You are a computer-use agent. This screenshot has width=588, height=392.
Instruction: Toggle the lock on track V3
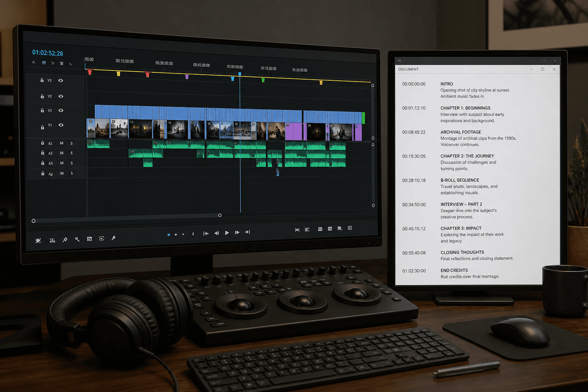[42, 80]
